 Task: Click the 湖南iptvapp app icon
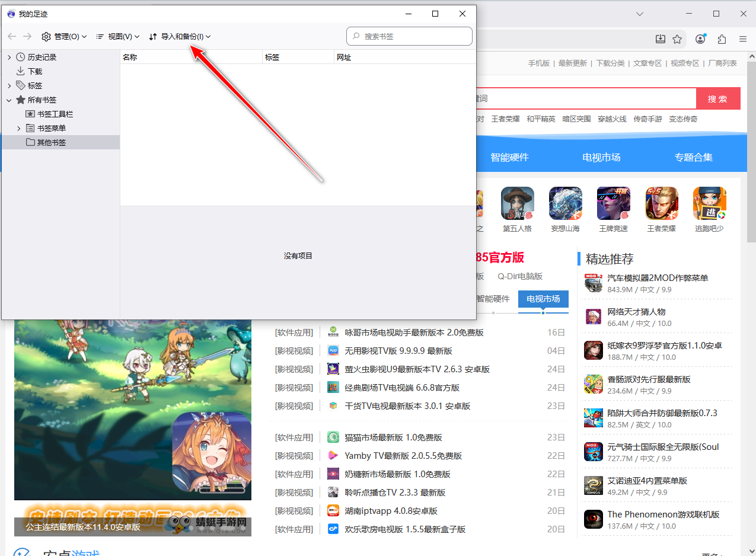click(333, 511)
